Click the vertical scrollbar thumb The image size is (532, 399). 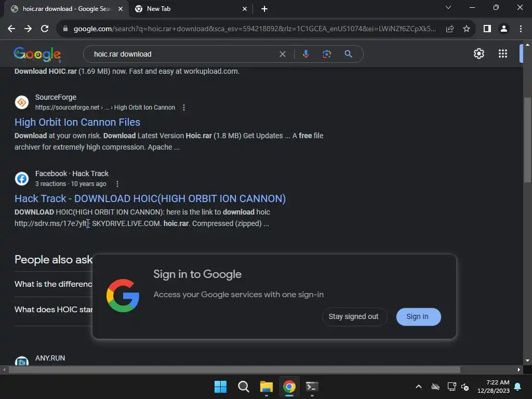[x=527, y=140]
